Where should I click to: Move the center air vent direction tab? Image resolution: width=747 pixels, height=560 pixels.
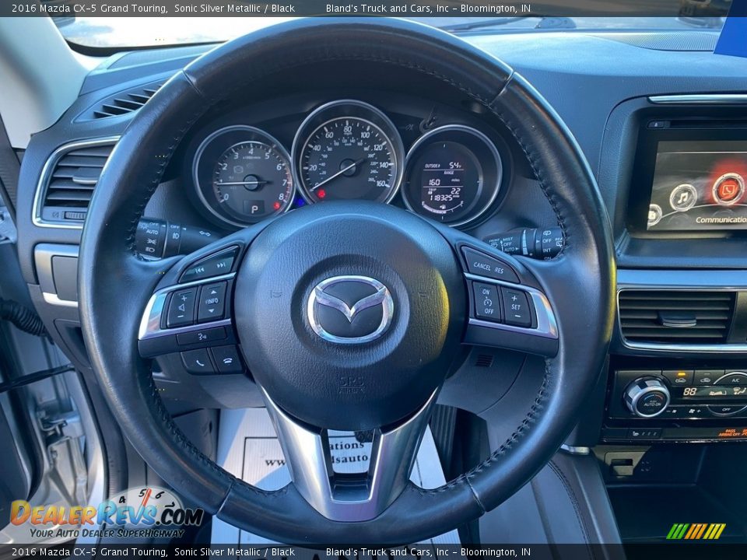(678, 320)
